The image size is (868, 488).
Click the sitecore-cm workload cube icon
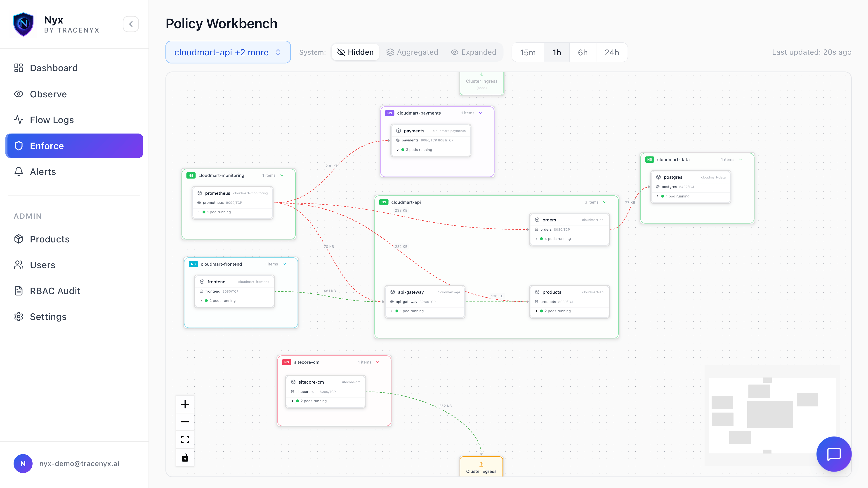tap(293, 382)
